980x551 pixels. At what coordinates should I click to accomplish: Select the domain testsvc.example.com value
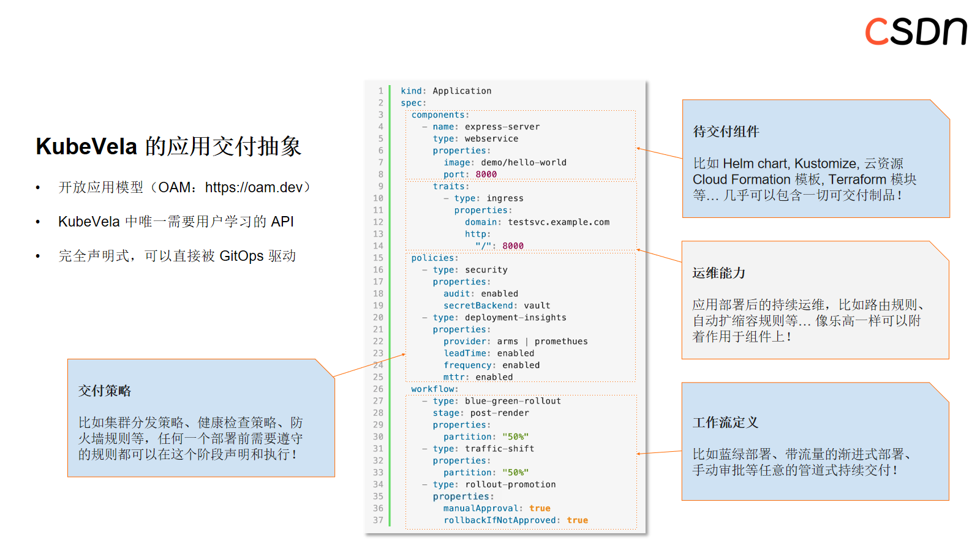click(559, 222)
